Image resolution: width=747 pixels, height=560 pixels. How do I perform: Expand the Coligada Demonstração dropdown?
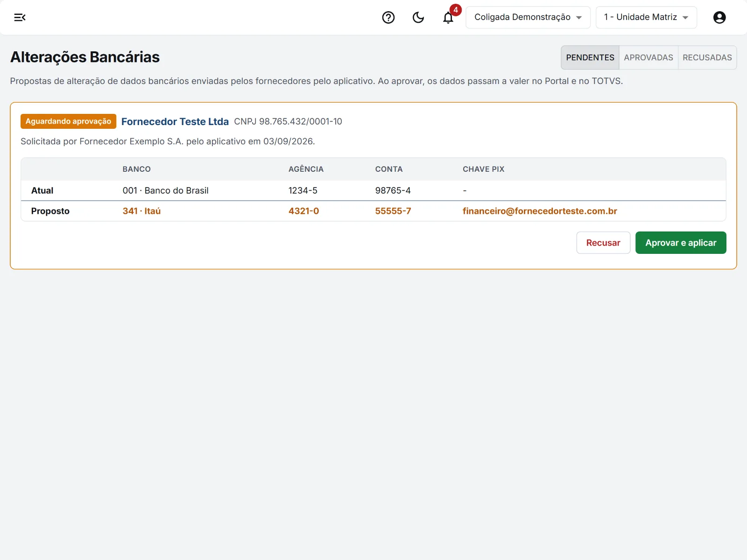tap(528, 17)
